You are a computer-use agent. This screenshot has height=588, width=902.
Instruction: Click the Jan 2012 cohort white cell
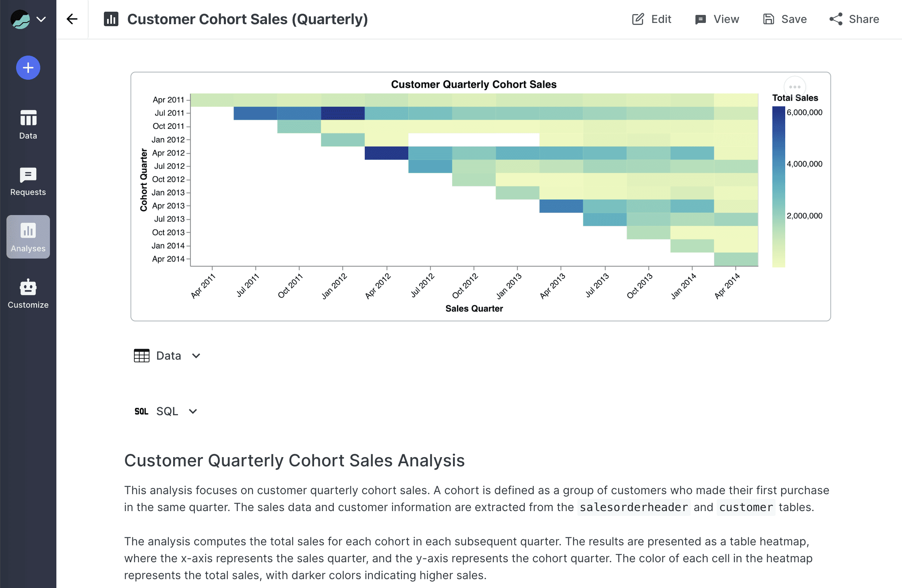(x=472, y=139)
